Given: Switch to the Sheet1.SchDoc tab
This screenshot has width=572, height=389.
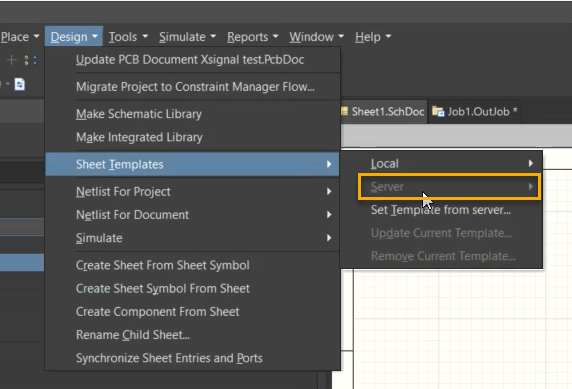Looking at the screenshot, I should tap(384, 112).
